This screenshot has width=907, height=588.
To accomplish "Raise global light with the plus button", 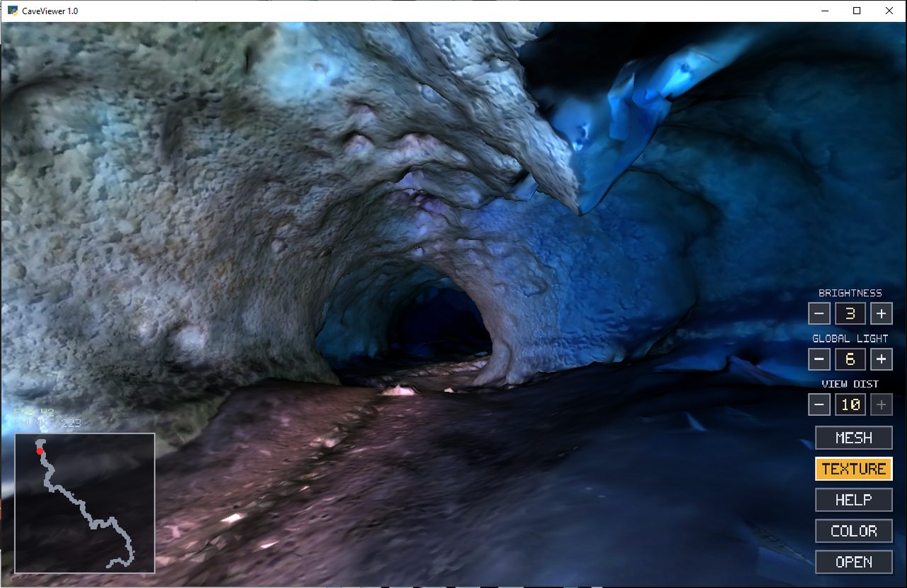I will 881,359.
